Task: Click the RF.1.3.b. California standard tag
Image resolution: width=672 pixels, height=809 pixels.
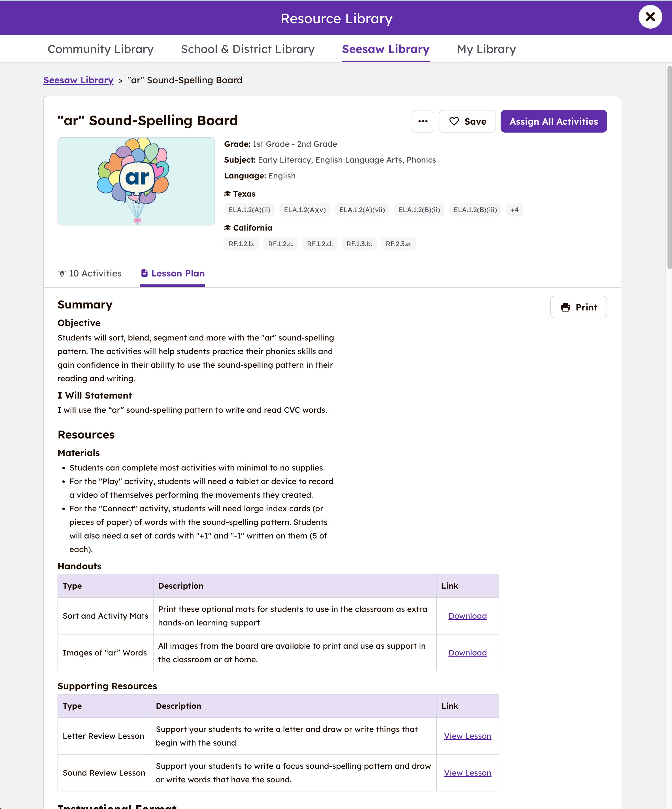Action: (x=359, y=244)
